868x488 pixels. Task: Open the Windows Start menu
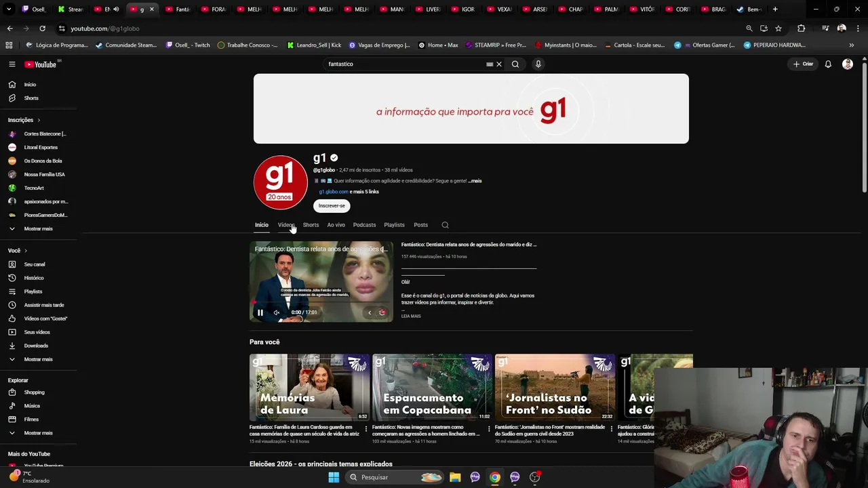click(x=334, y=477)
